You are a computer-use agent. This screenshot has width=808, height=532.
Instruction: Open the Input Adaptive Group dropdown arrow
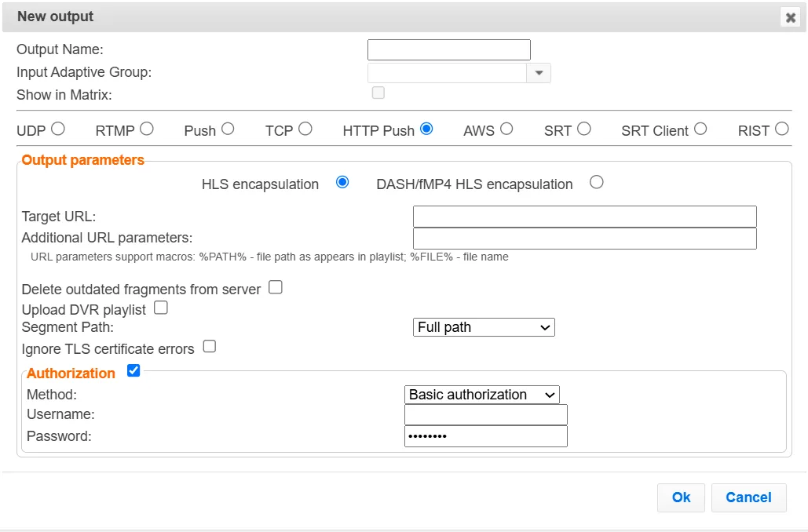pos(539,73)
